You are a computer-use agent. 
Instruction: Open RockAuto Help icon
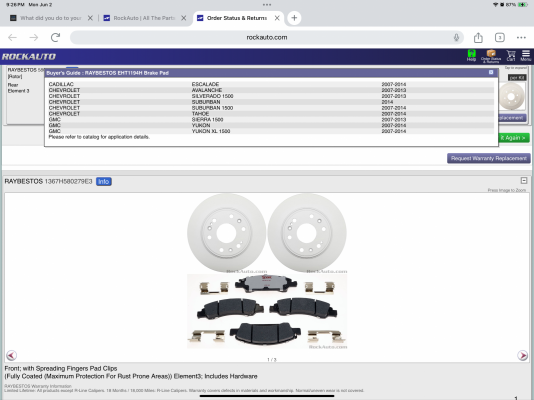coord(471,55)
